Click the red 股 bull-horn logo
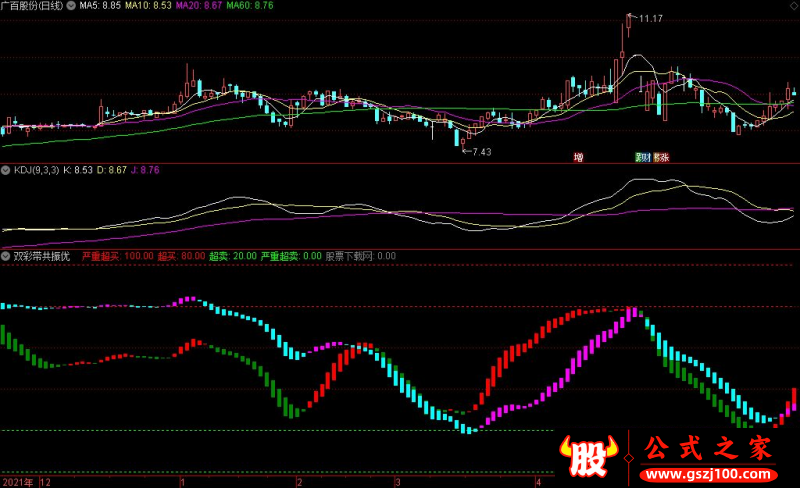800x488 pixels. [x=588, y=455]
